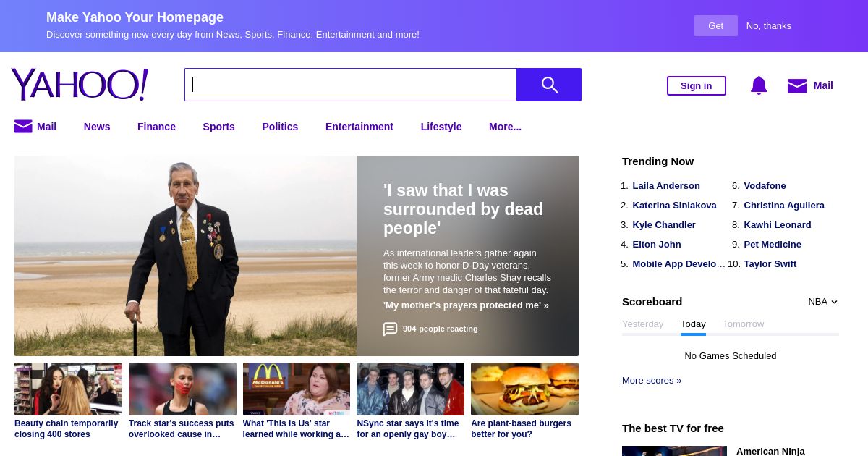Click the Get button in banner

tap(715, 26)
